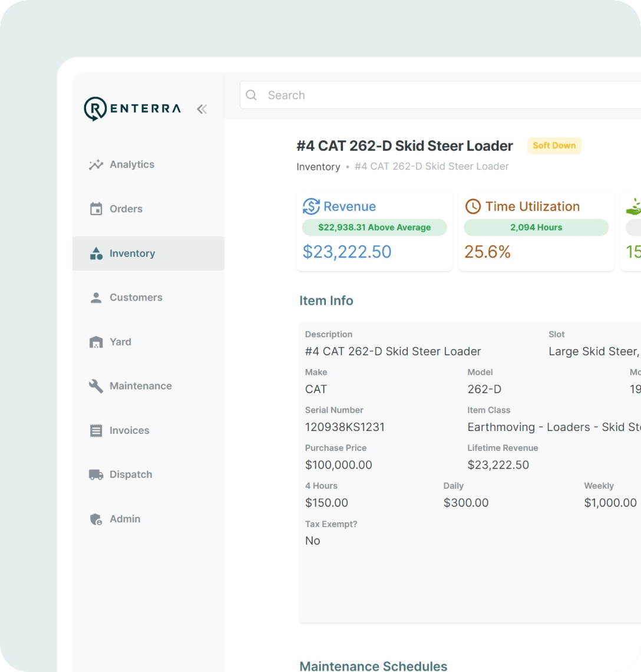Click the Customers person icon
This screenshot has width=641, height=672.
tap(96, 298)
